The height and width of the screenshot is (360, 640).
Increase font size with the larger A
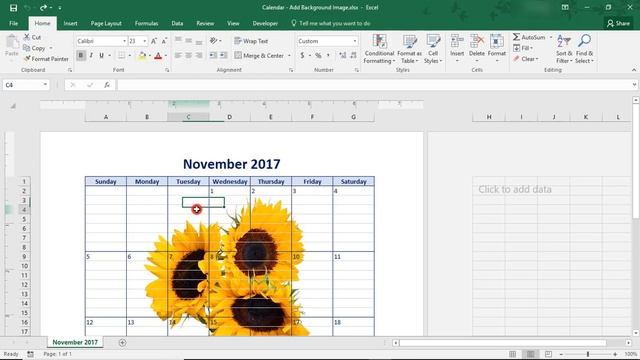[154, 41]
